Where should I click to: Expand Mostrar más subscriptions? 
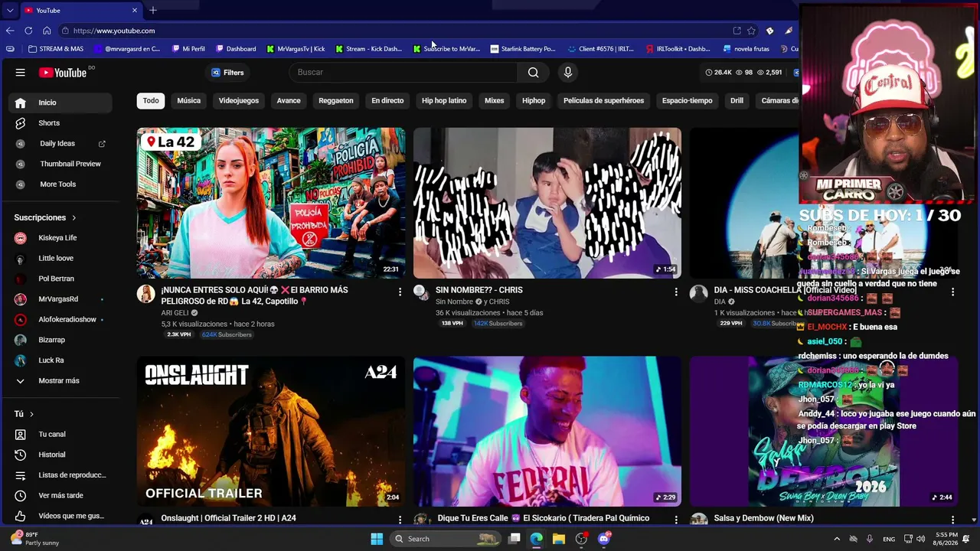point(60,381)
